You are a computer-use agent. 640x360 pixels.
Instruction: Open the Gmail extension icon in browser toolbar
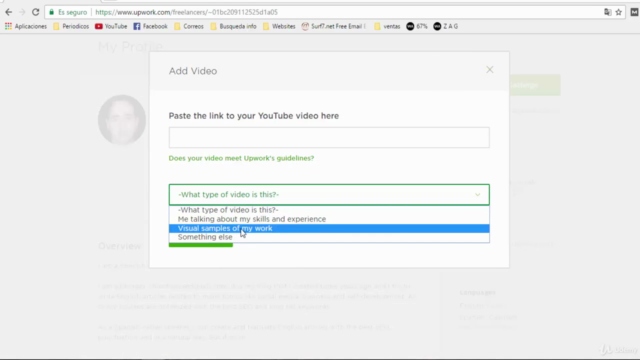634,12
